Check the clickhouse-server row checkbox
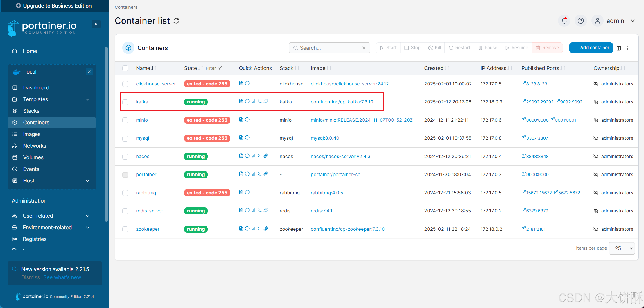The height and width of the screenshot is (308, 644). pos(125,84)
